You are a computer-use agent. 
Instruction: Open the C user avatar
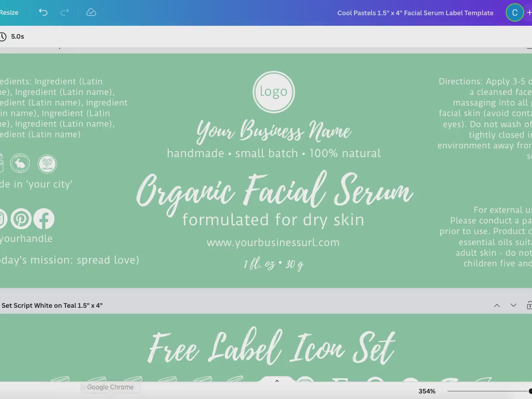coord(514,13)
